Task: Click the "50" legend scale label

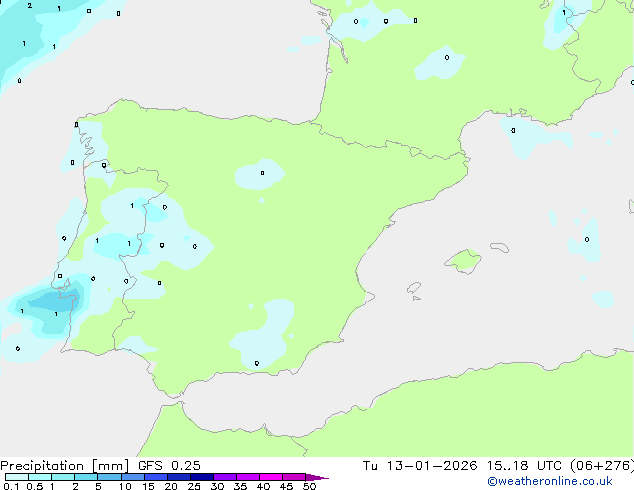Action: [309, 486]
